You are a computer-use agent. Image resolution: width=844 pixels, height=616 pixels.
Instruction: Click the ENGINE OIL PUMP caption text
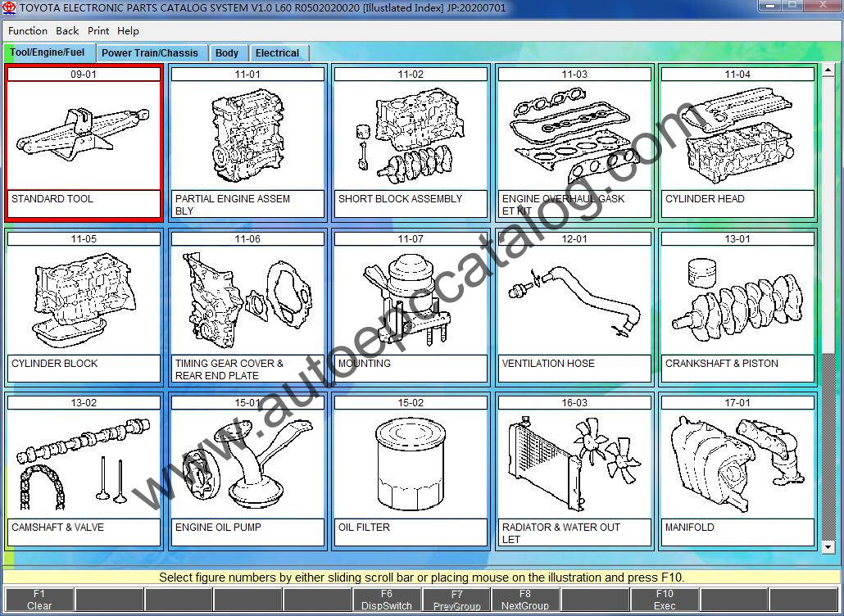pyautogui.click(x=218, y=528)
